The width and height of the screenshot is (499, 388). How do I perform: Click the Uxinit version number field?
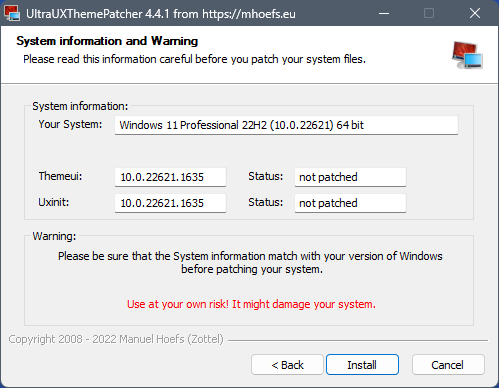pyautogui.click(x=170, y=203)
